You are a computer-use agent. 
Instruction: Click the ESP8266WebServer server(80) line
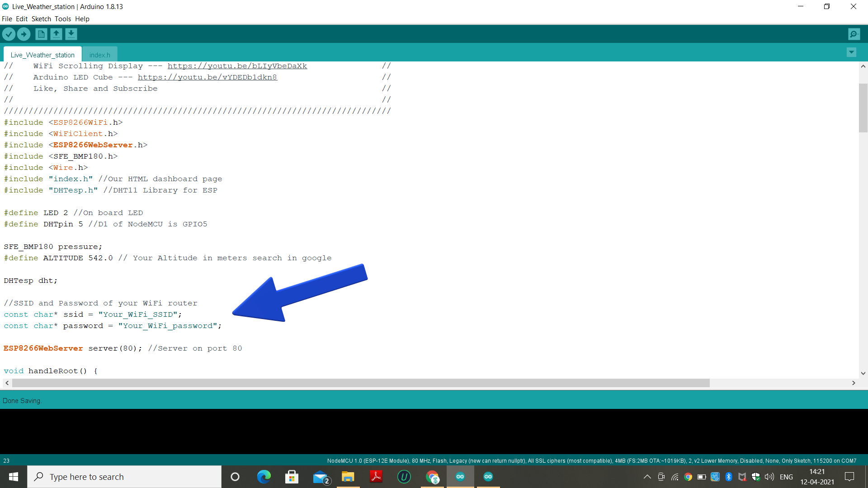coord(123,348)
